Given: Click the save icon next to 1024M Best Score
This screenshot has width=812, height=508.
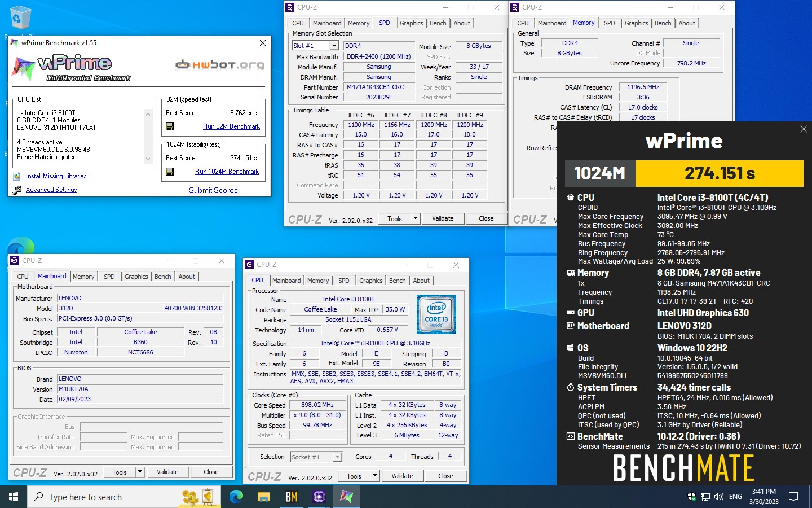Looking at the screenshot, I should 170,172.
